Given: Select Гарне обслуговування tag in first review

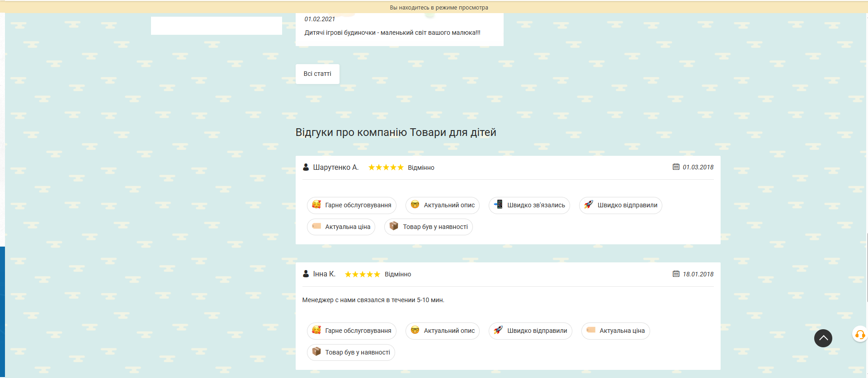Looking at the screenshot, I should tap(352, 205).
